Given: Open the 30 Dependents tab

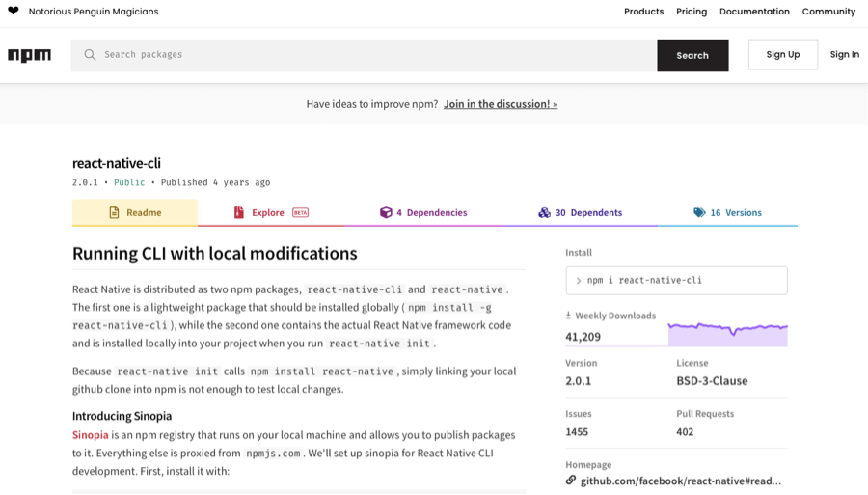Looking at the screenshot, I should (x=581, y=212).
